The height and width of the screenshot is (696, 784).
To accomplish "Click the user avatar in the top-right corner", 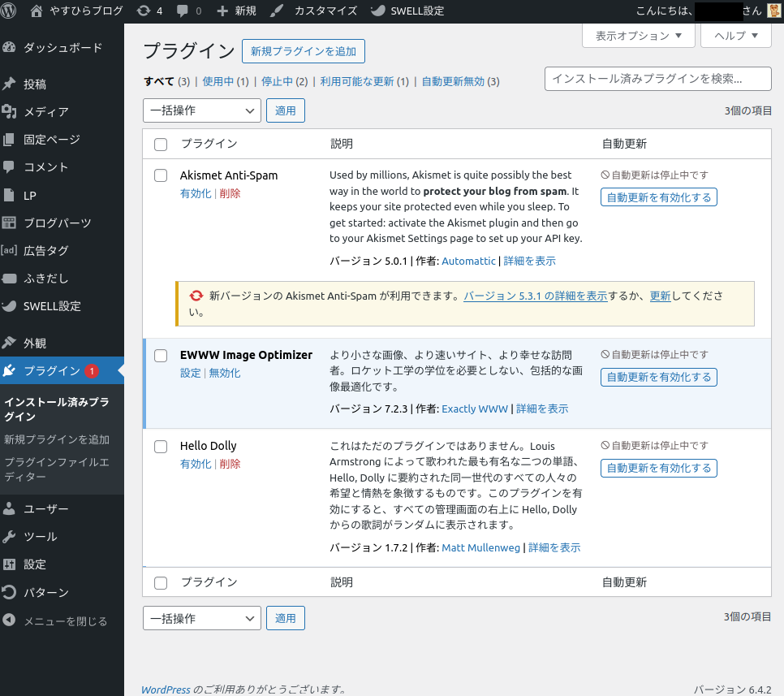I will [773, 11].
